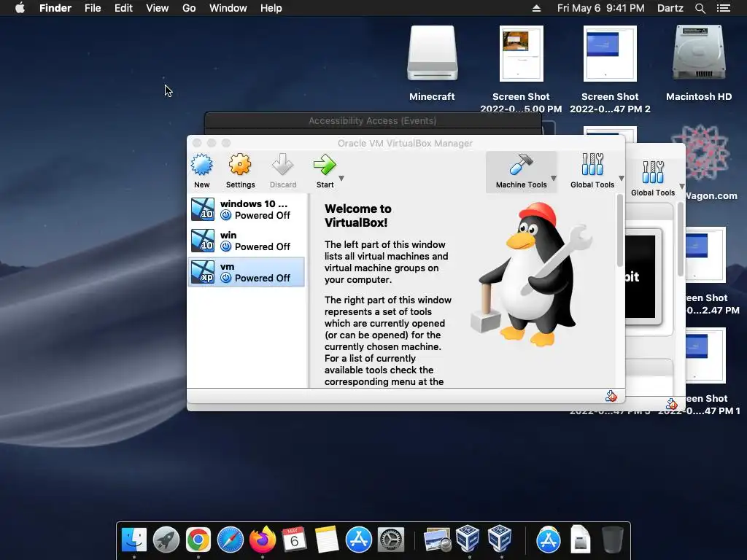Image resolution: width=747 pixels, height=560 pixels.
Task: Open Preview from the Dock
Action: (x=437, y=540)
